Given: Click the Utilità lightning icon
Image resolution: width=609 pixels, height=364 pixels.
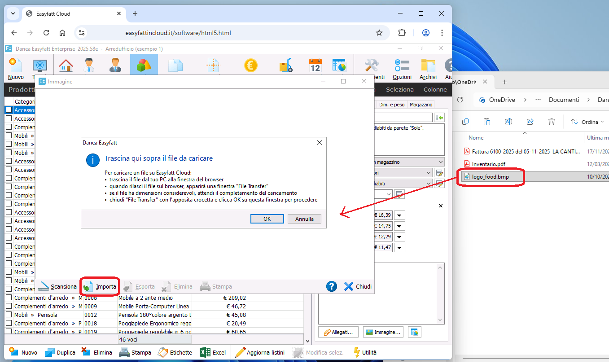Looking at the screenshot, I should 357,352.
